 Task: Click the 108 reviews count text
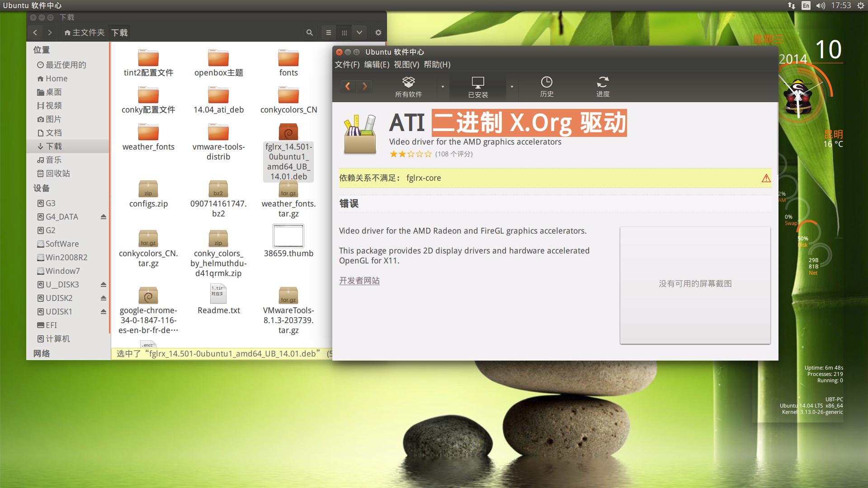tap(453, 154)
